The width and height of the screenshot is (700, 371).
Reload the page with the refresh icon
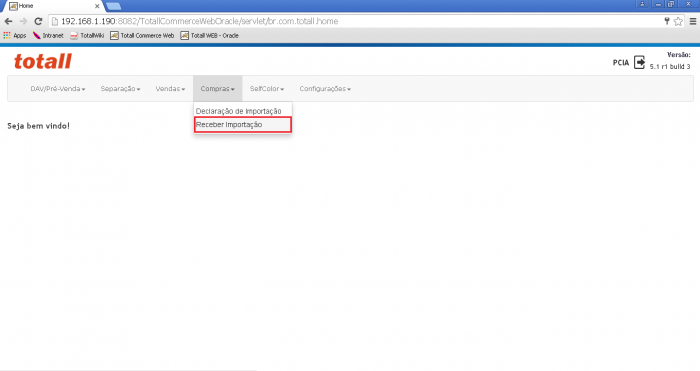tap(38, 21)
